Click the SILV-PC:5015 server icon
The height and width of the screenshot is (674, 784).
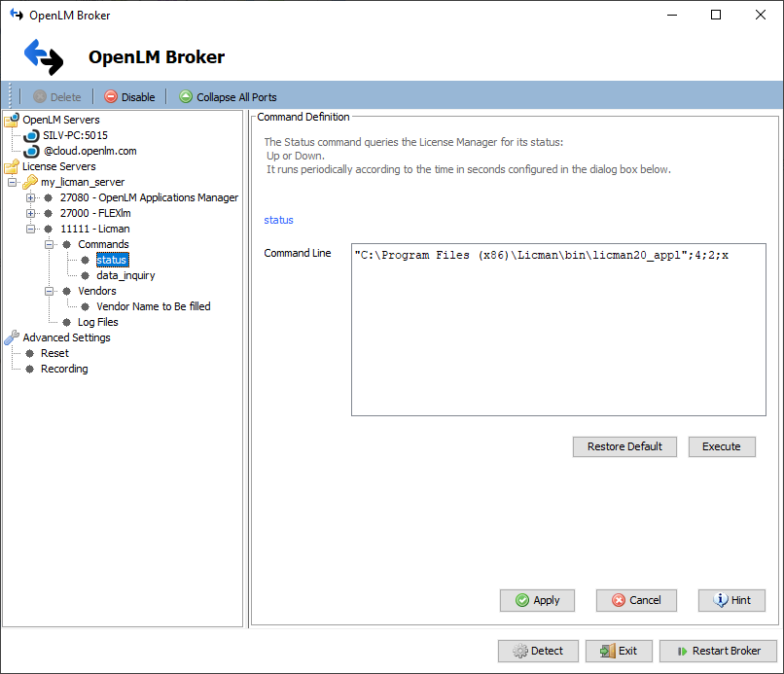31,135
